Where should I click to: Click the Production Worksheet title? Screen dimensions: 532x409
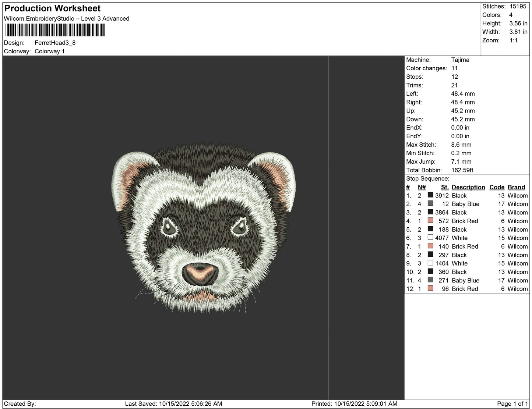pos(52,8)
